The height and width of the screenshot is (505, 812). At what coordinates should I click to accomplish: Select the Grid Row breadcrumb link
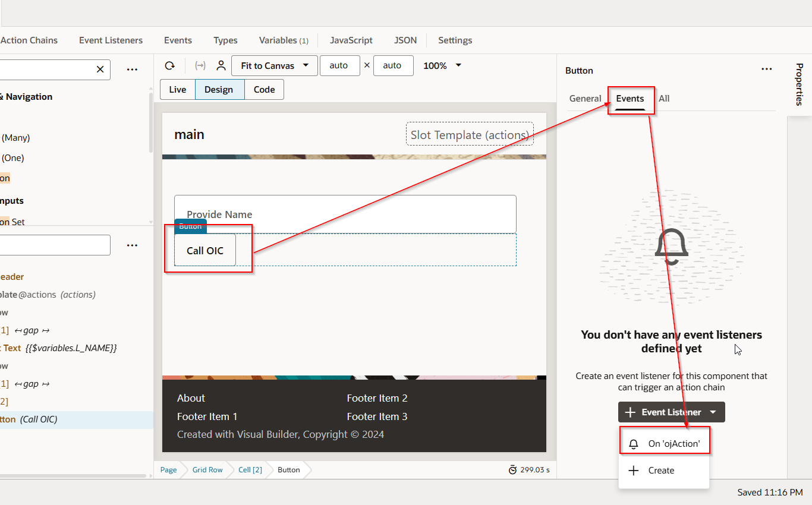point(207,469)
